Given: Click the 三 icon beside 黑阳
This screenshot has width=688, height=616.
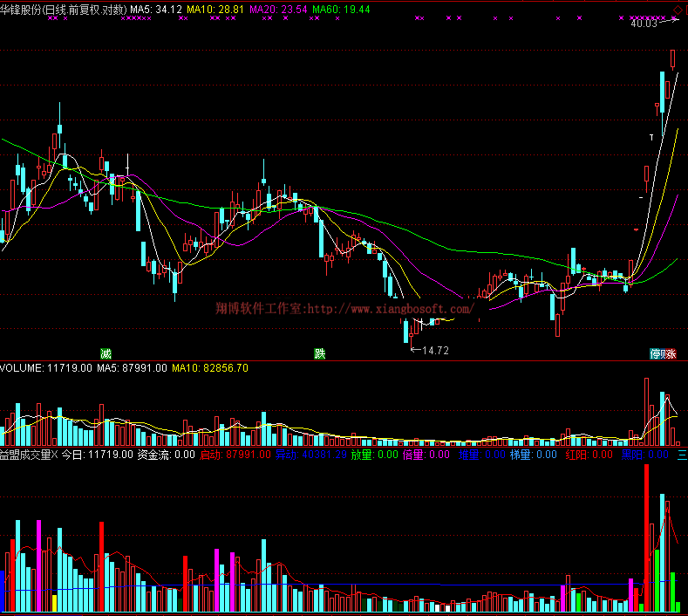Looking at the screenshot, I should tap(681, 455).
